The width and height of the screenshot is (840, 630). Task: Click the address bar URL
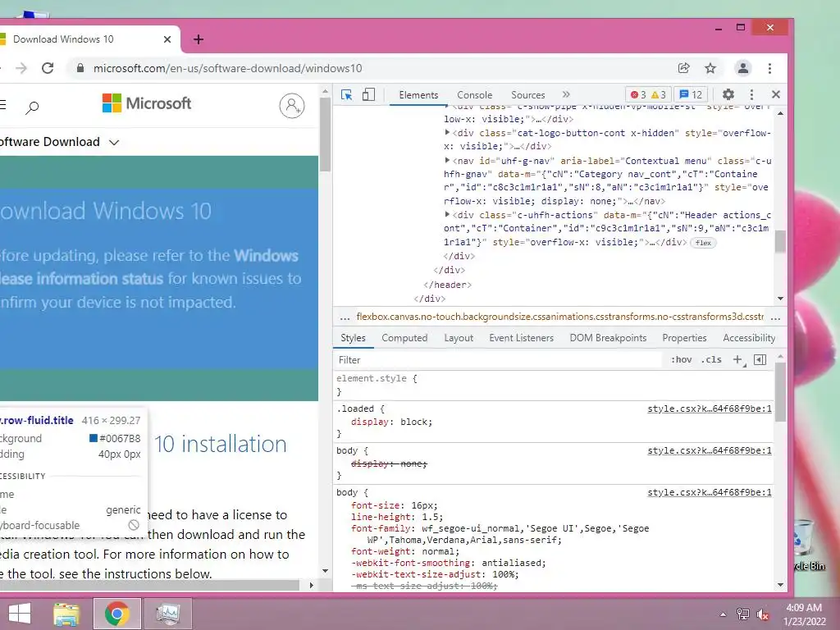point(228,68)
